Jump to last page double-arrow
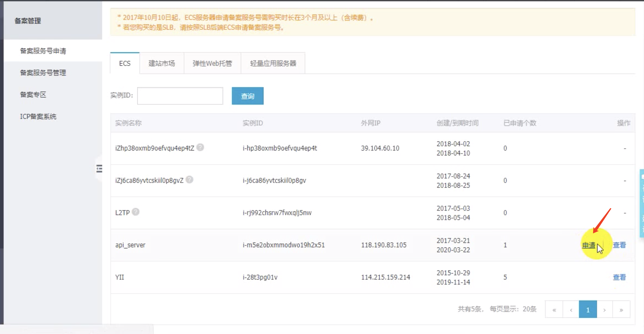 pos(621,310)
